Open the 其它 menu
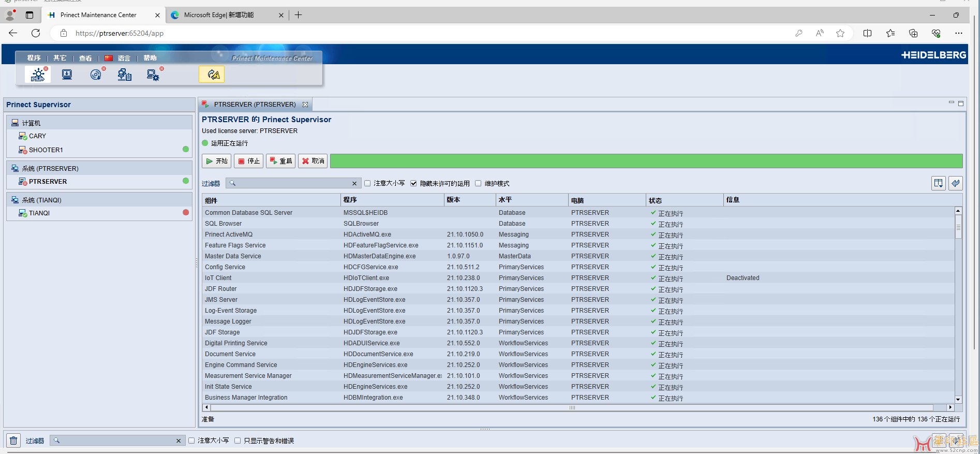Image resolution: width=980 pixels, height=454 pixels. click(x=60, y=58)
